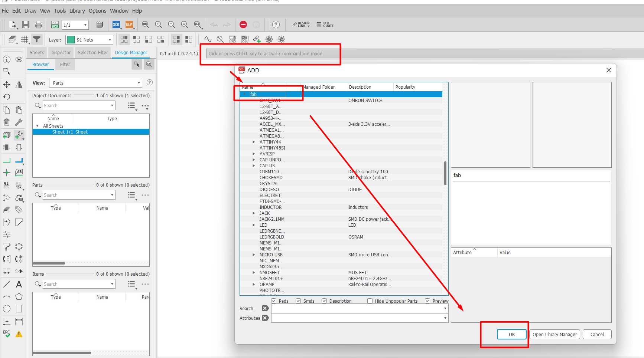Switch to the Selection Filter tab

pyautogui.click(x=93, y=53)
